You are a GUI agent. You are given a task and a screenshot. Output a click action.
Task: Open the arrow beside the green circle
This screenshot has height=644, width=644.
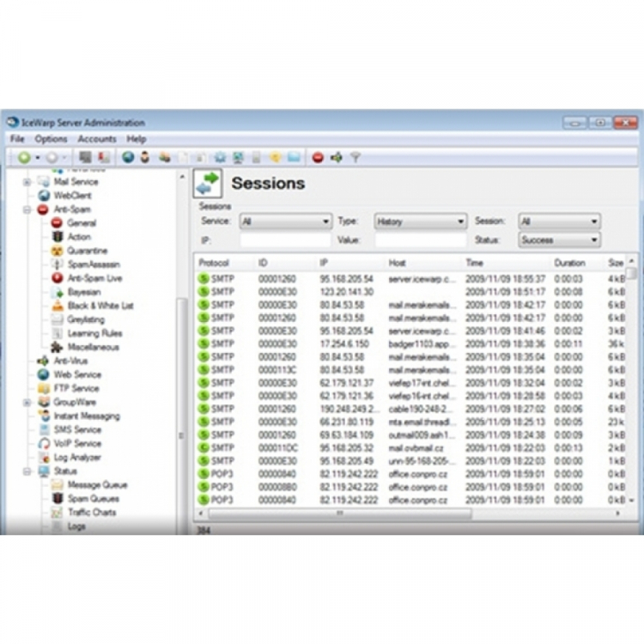coord(38,157)
